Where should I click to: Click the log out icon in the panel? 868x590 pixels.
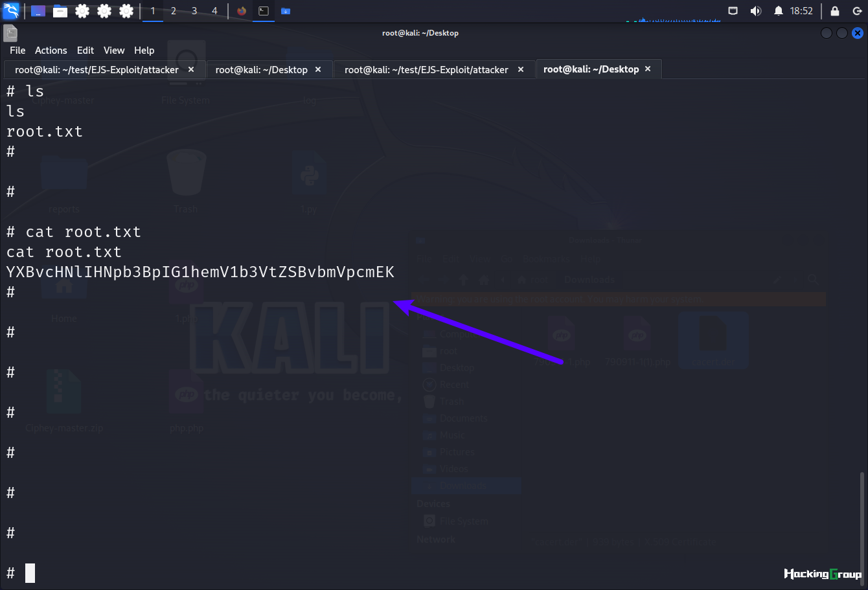(857, 11)
